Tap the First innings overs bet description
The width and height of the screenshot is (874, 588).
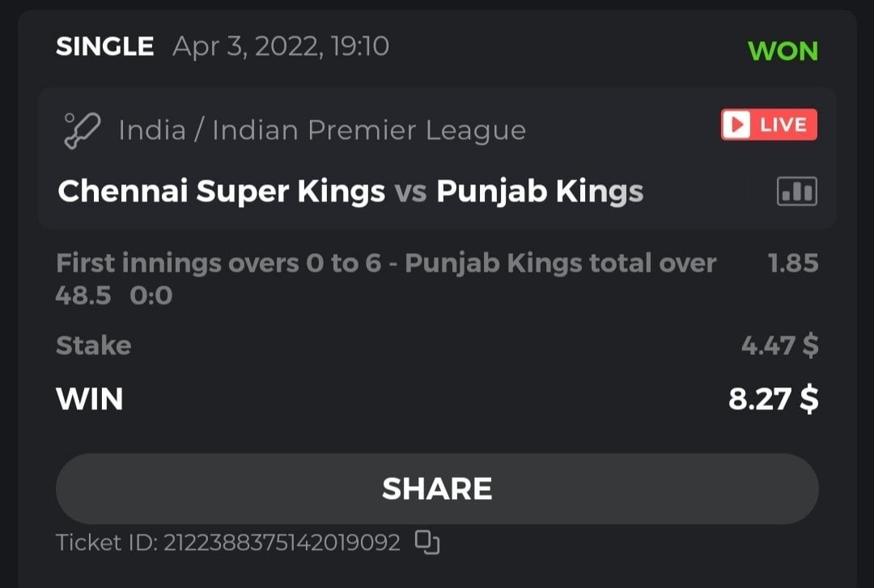click(x=385, y=264)
